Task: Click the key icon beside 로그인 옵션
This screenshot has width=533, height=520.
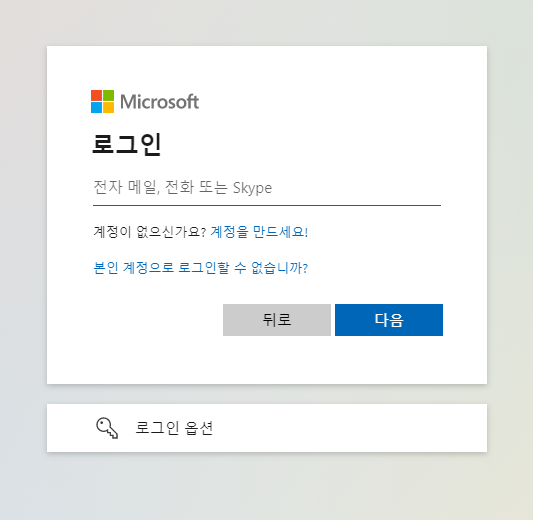Action: tap(107, 428)
